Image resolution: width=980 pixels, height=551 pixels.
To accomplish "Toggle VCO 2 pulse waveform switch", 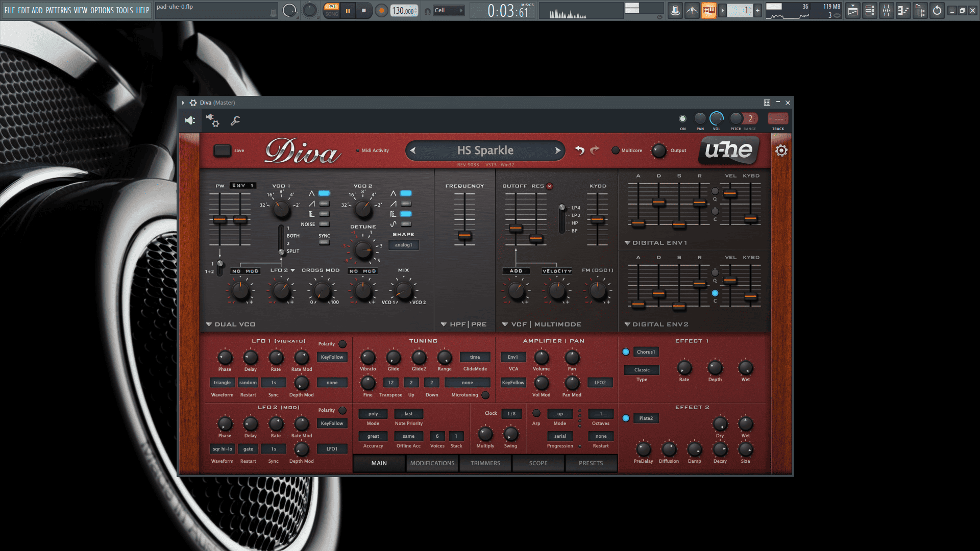I will tap(406, 214).
